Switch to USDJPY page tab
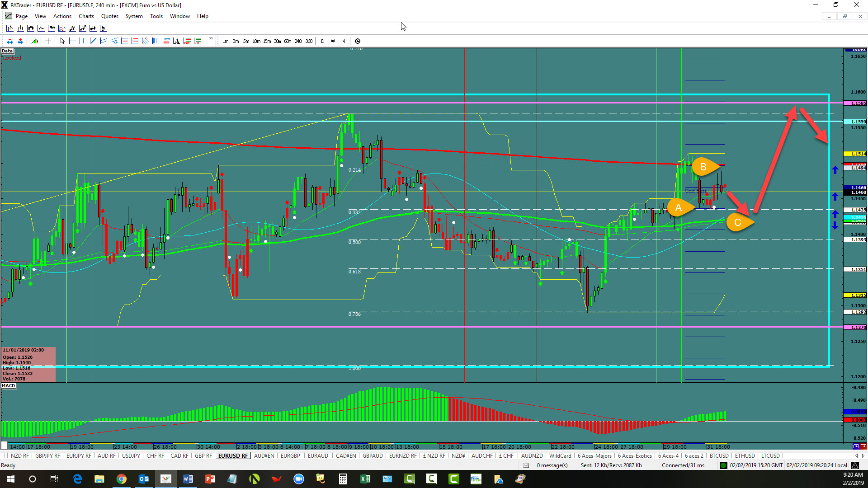The height and width of the screenshot is (488, 868). click(131, 455)
